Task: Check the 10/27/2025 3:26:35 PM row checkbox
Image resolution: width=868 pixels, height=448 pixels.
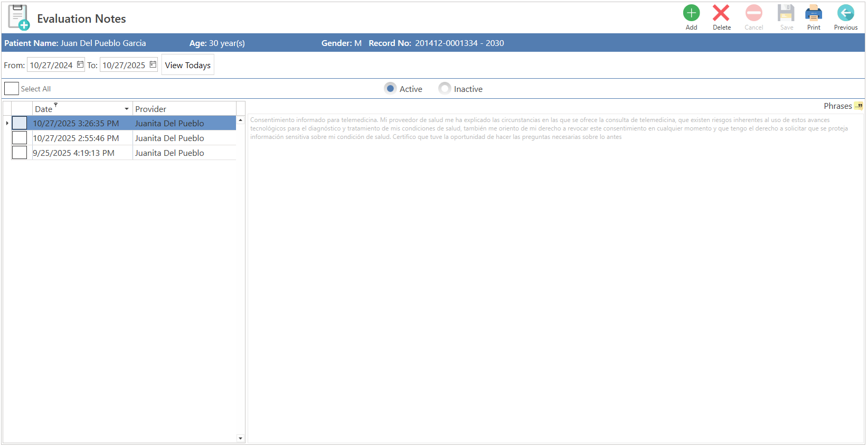Action: [20, 123]
